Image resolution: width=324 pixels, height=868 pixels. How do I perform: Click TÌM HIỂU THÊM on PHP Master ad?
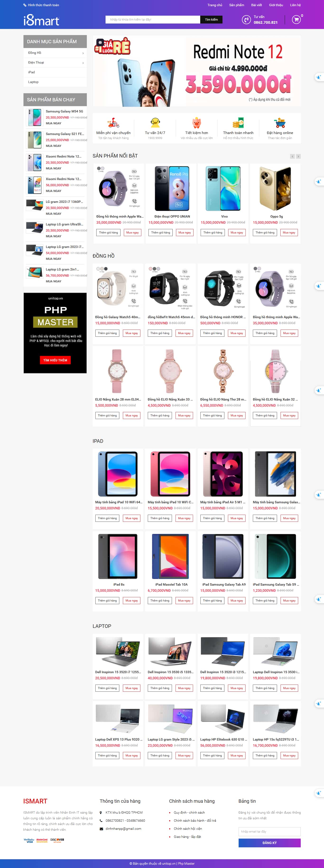point(55,360)
